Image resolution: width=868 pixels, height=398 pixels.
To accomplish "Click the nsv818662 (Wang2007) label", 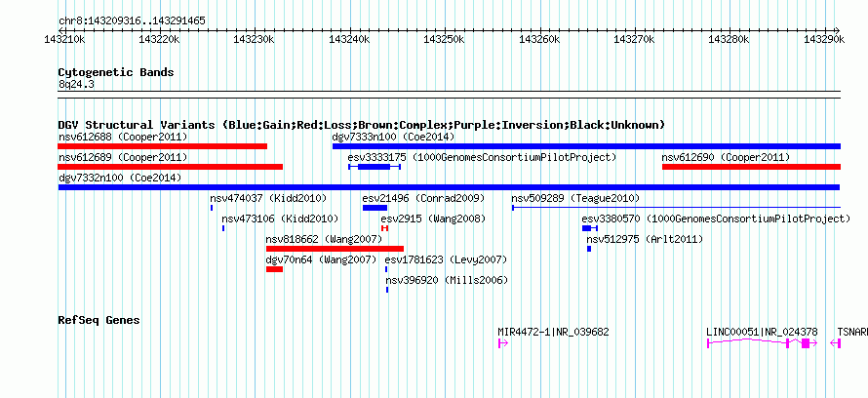I will (x=324, y=239).
